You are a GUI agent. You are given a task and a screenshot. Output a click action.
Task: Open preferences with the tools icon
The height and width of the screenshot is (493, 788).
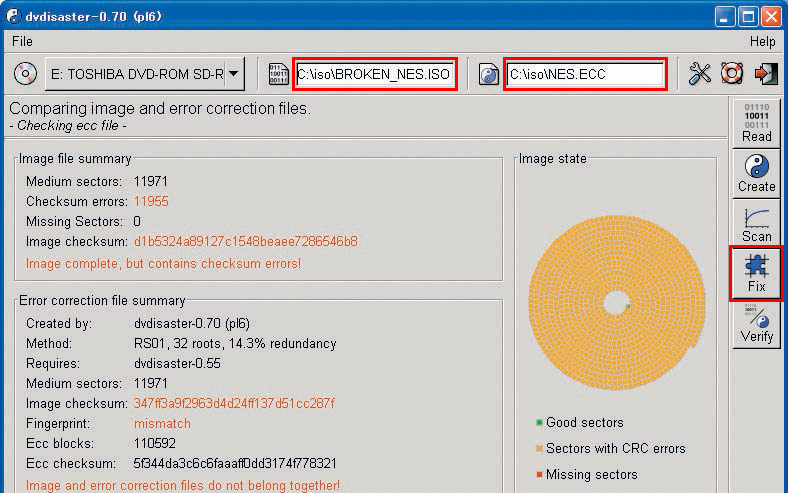[699, 74]
